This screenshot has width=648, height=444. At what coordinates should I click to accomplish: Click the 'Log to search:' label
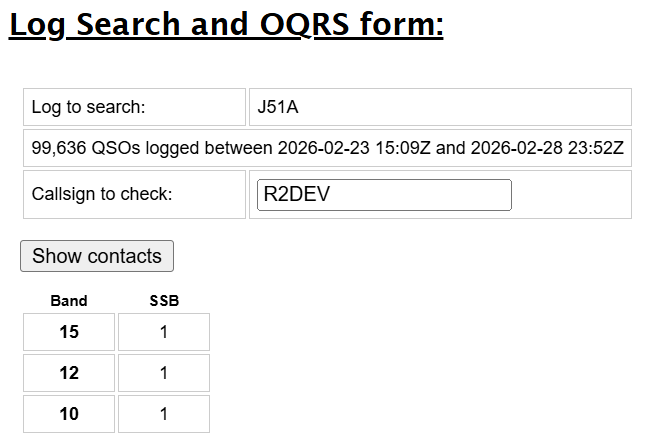(x=89, y=107)
